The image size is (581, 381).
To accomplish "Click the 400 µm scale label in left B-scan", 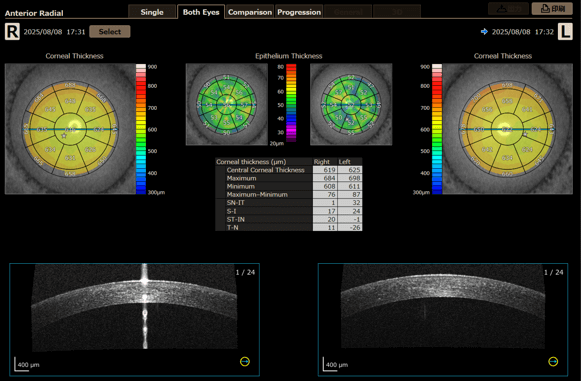I will click(337, 365).
